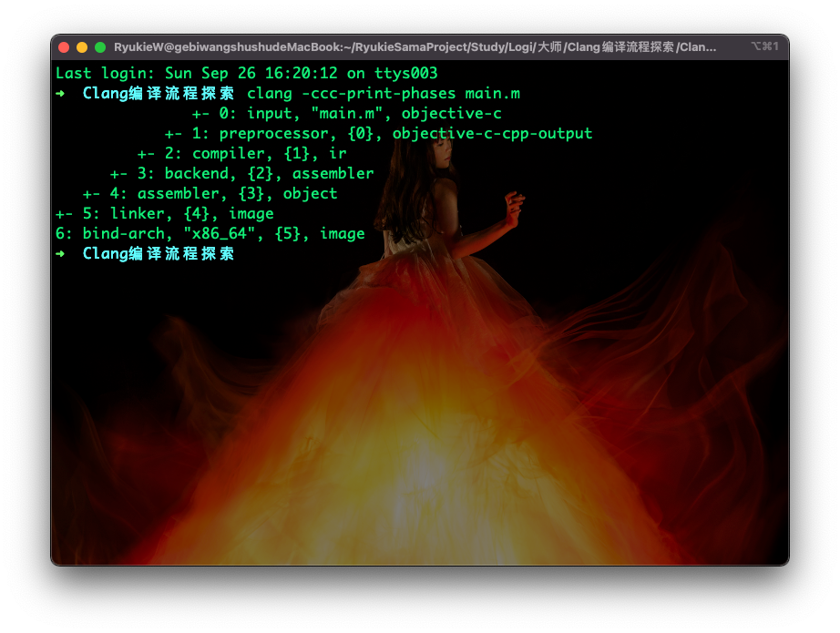840x633 pixels.
Task: Click the 'Last login' line
Action: coord(246,73)
